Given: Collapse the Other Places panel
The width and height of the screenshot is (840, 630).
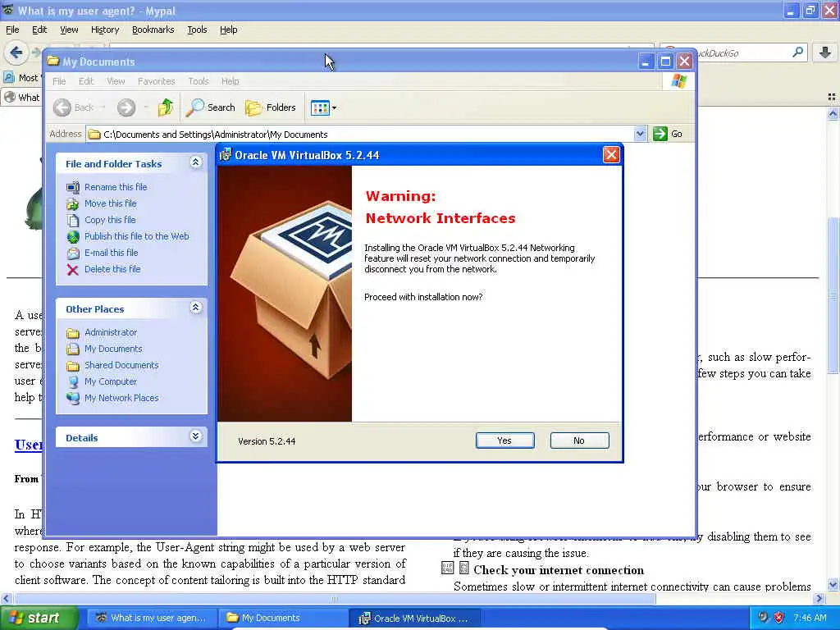Looking at the screenshot, I should coord(195,308).
